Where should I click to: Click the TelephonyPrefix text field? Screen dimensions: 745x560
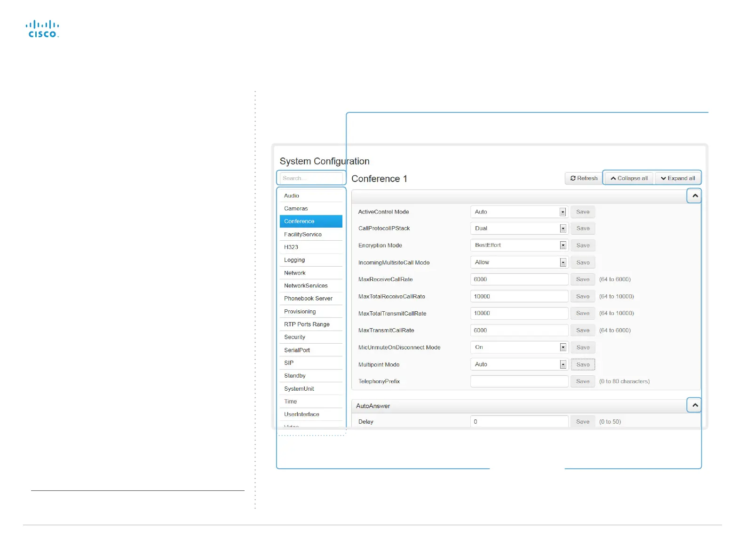click(519, 381)
